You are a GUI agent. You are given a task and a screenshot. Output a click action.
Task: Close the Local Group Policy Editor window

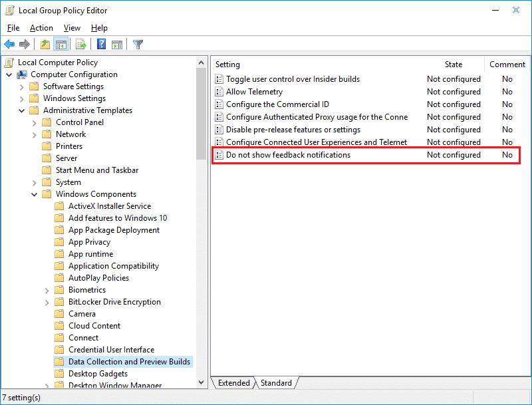516,11
